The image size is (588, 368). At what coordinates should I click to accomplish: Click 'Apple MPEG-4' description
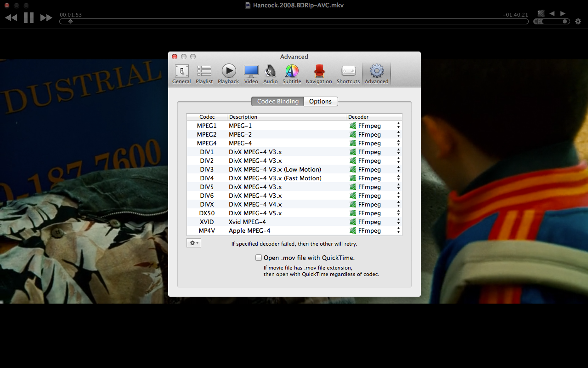[249, 230]
